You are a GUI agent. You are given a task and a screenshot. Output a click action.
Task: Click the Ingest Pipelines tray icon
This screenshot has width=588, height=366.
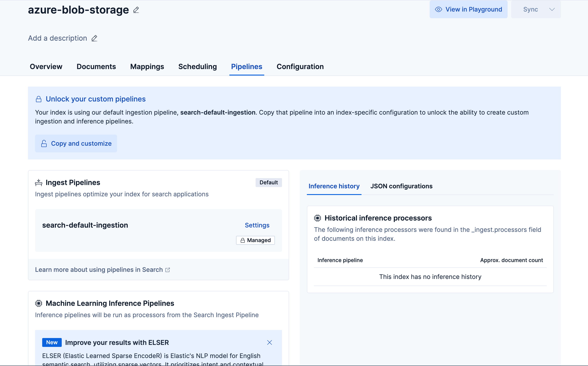(39, 183)
